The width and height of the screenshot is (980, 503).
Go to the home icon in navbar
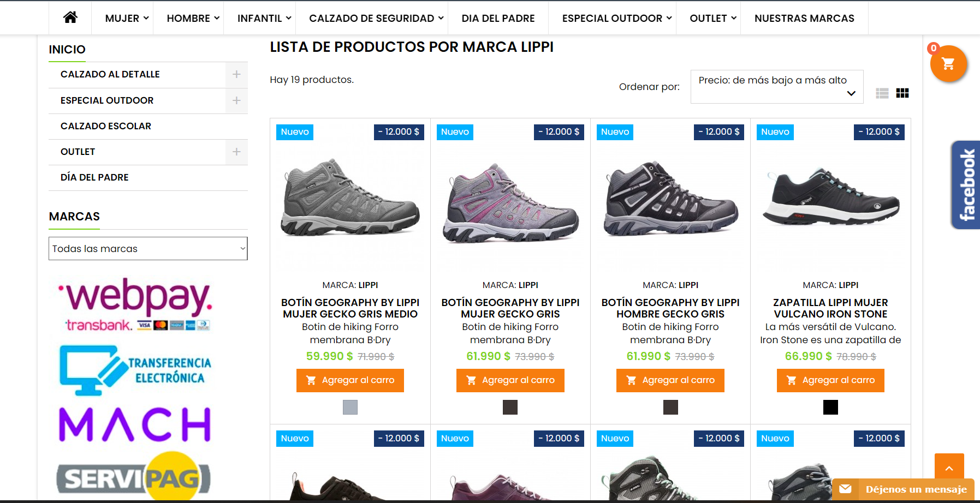click(70, 18)
